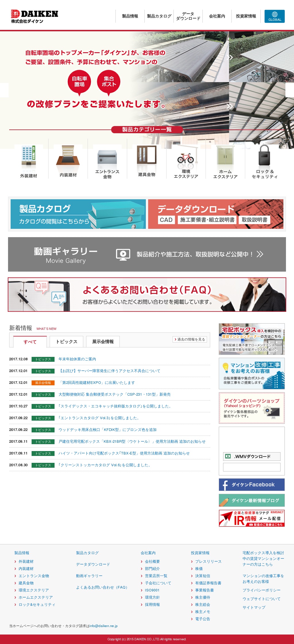Screen dimensions: 294x644
Task: Switch to the すべて news tab
Action: click(x=30, y=342)
